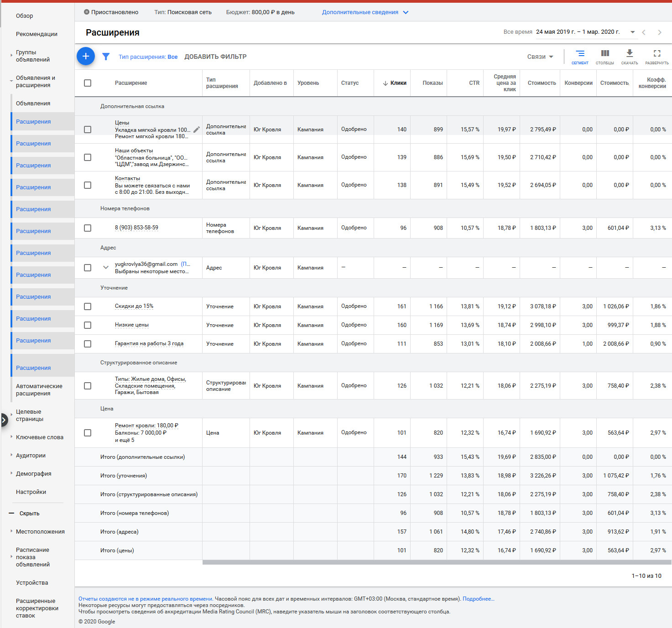
Task: Open the Segment icon in toolbar
Action: point(580,57)
